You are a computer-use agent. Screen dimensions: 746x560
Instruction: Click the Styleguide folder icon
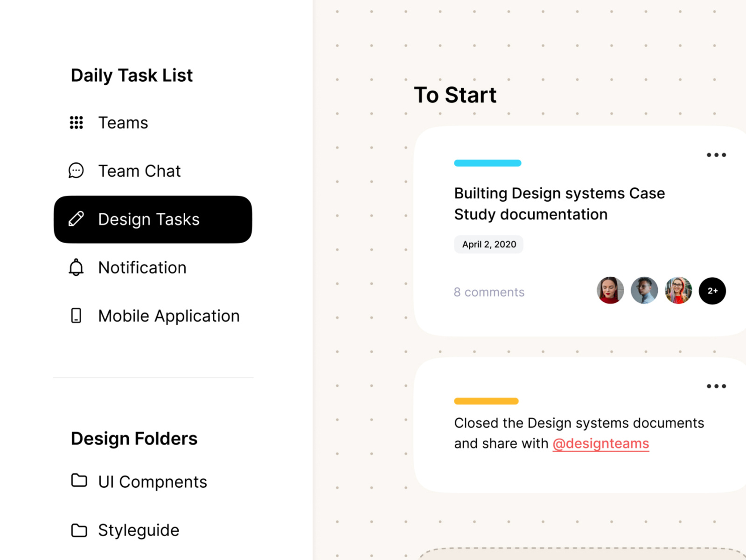click(x=79, y=530)
